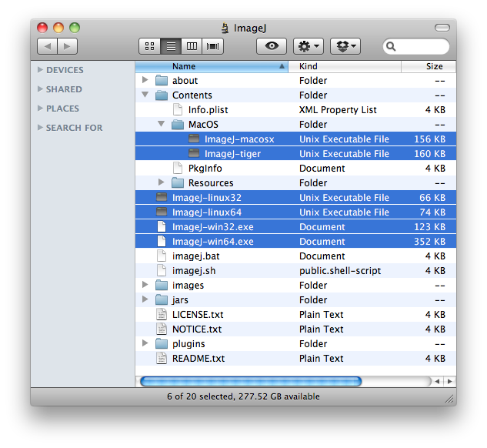Viewport: 487px width, 448px height.
Task: Select the ImageJ-tiger executable icon
Action: [194, 153]
